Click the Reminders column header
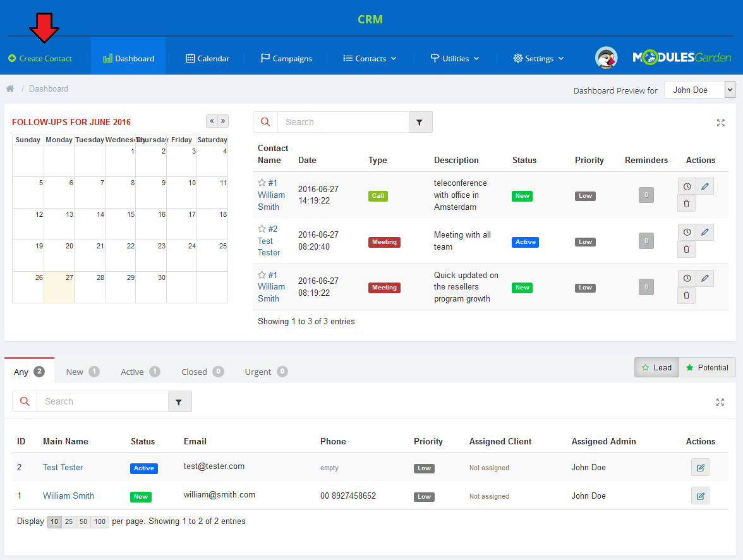The width and height of the screenshot is (743, 560). [x=646, y=161]
